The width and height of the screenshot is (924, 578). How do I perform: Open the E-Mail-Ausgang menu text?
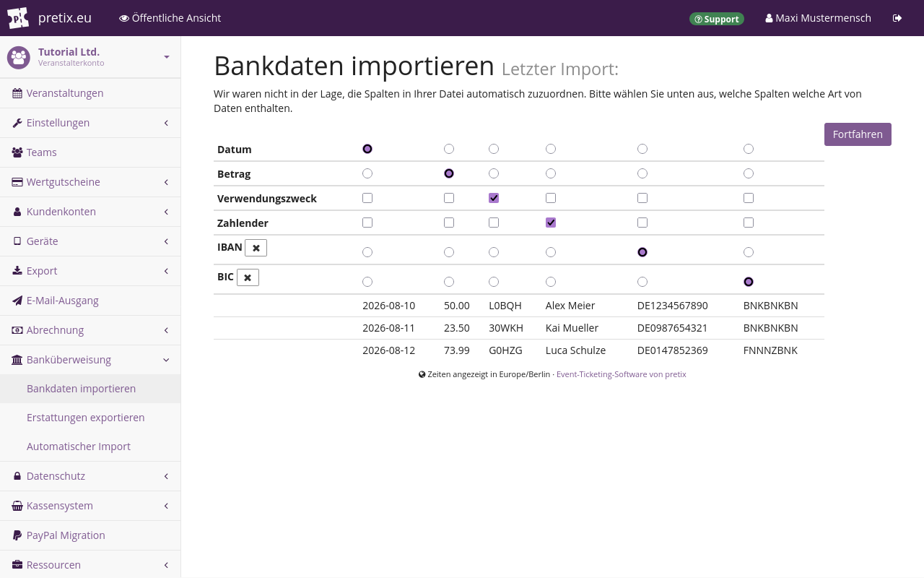[63, 301]
